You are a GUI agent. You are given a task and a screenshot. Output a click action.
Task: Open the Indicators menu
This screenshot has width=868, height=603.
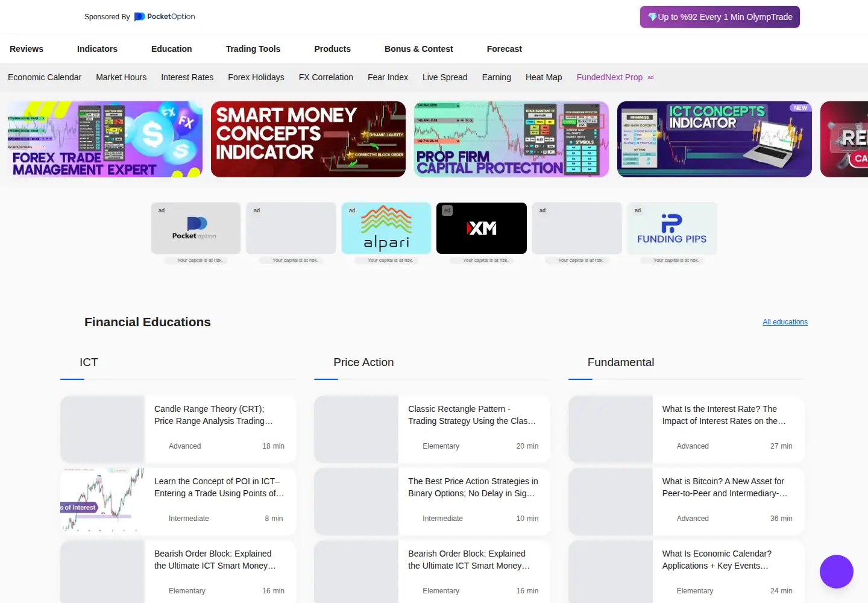click(x=97, y=49)
